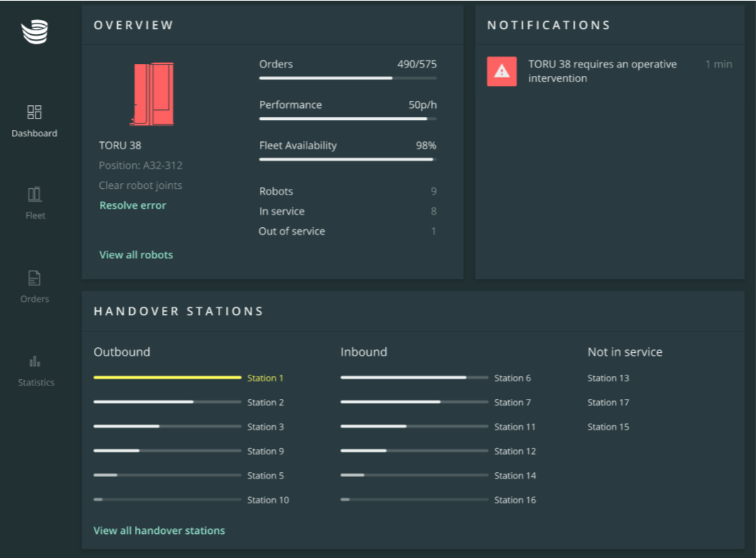756x558 pixels.
Task: Click the Resolve error link
Action: [133, 205]
